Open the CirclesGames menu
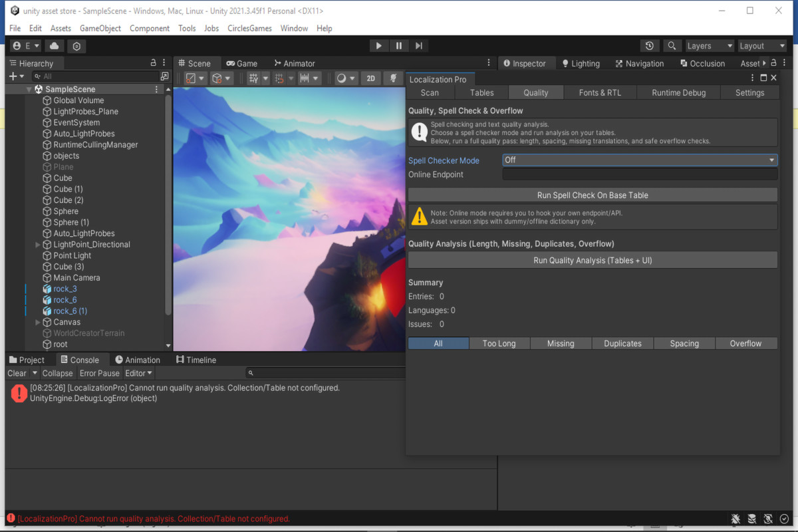 [x=249, y=28]
